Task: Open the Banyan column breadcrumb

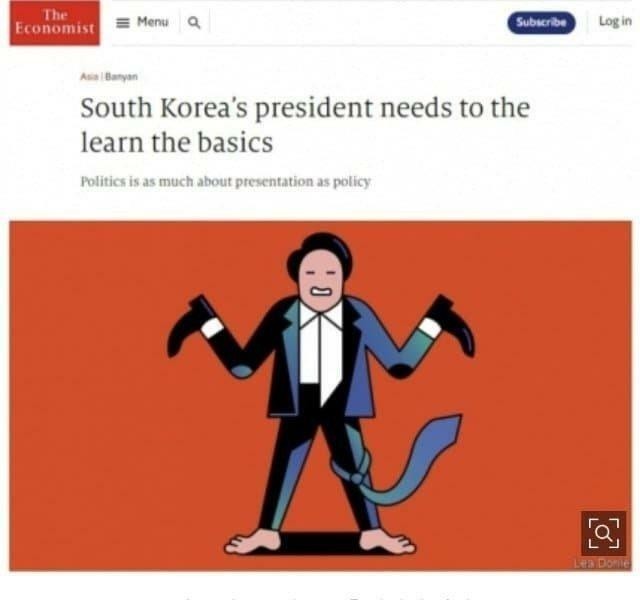Action: [x=122, y=76]
